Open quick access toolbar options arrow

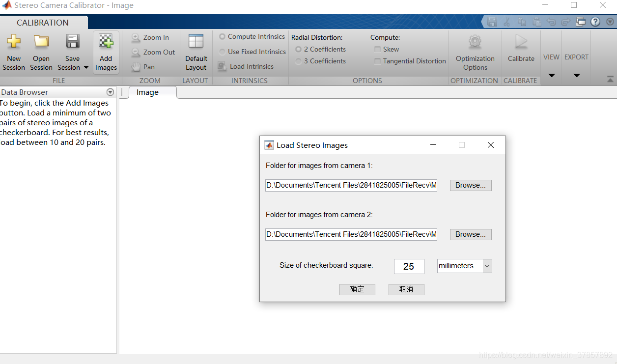click(x=610, y=22)
